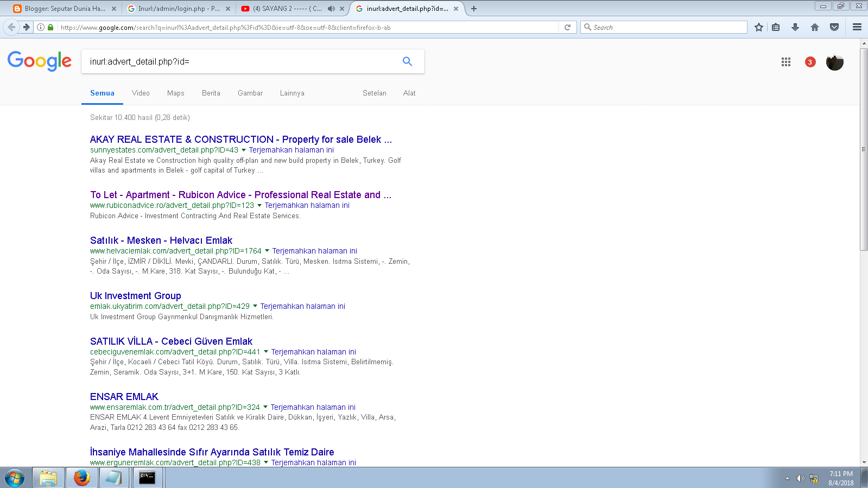
Task: Click the Firefox back arrow button
Action: 12,27
